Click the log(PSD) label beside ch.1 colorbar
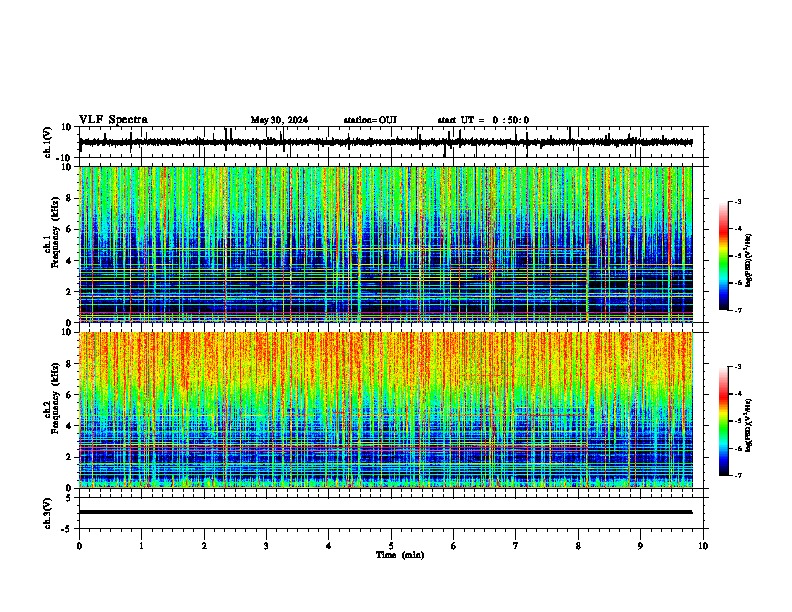The height and width of the screenshot is (612, 792). click(749, 261)
